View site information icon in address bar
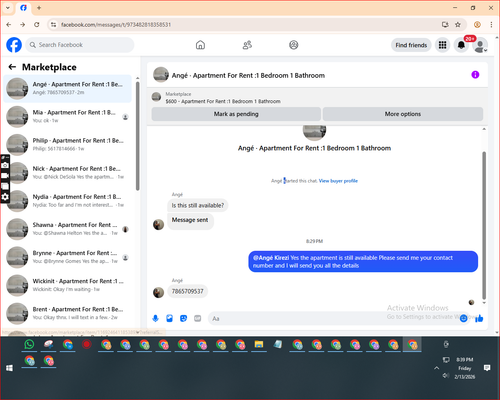500x400 pixels. click(53, 25)
